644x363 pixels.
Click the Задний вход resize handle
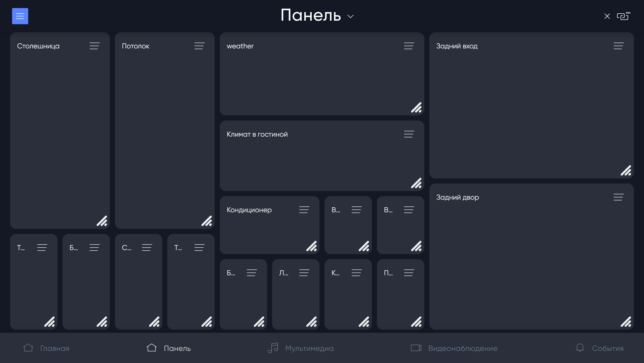pyautogui.click(x=626, y=170)
